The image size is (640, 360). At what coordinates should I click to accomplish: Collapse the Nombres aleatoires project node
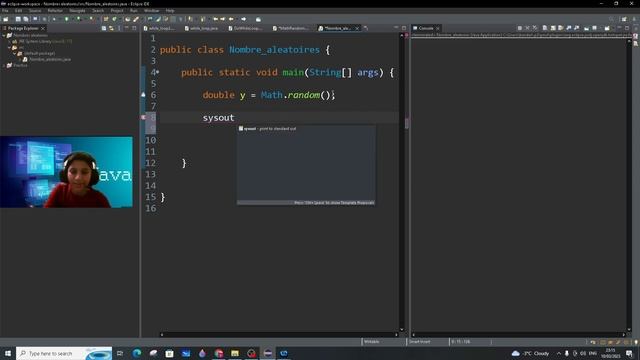pyautogui.click(x=4, y=36)
